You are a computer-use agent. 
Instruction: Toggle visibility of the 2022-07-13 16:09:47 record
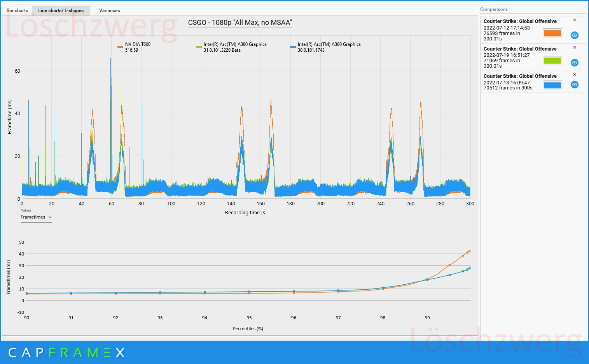tap(575, 85)
